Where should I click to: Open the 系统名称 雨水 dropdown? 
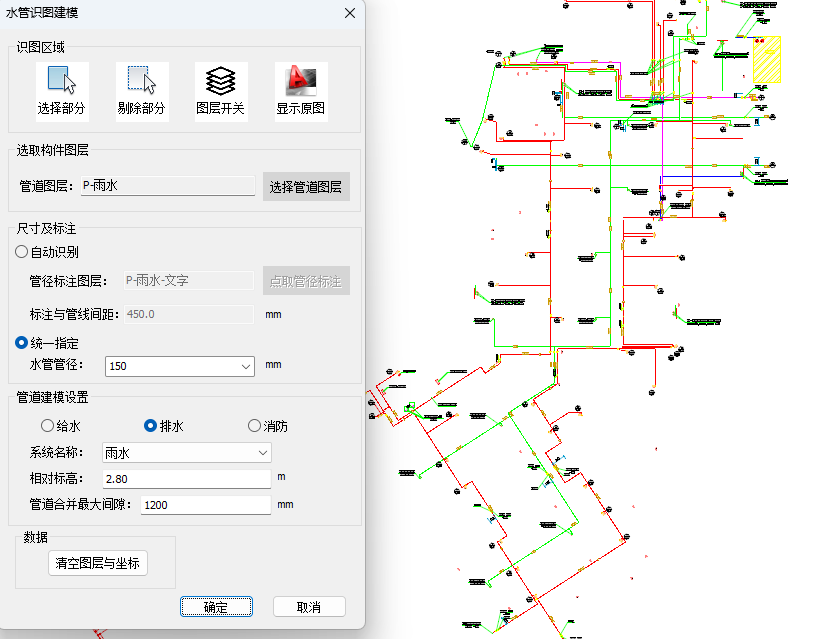187,453
